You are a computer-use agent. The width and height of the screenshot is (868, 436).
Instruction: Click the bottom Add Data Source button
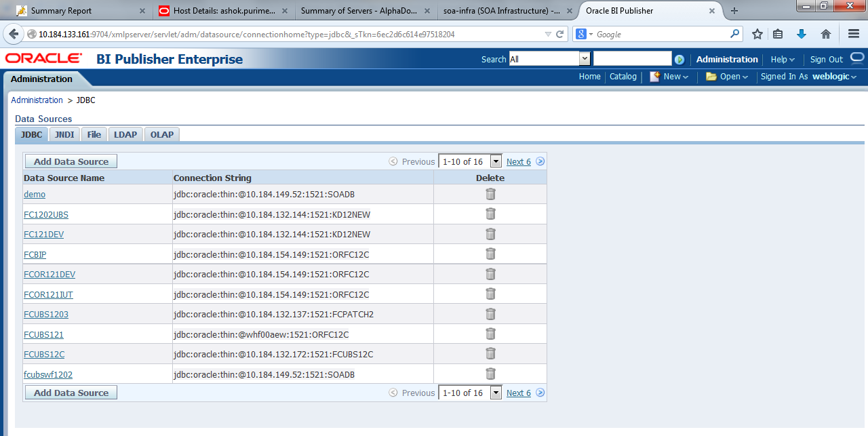[x=71, y=393]
